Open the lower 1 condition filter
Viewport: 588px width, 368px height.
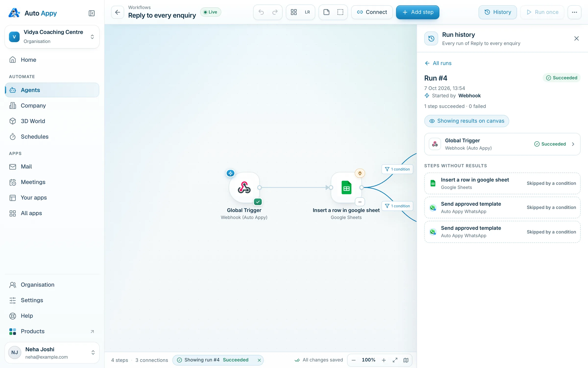click(x=397, y=206)
